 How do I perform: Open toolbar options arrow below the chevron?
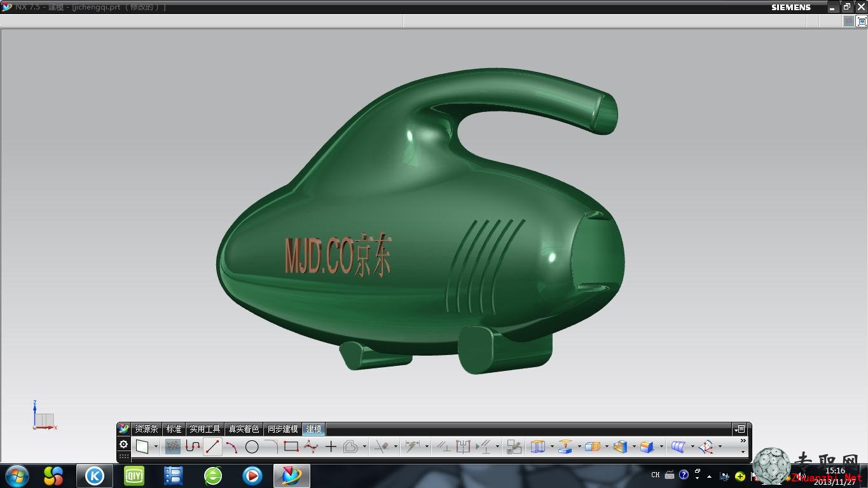[743, 452]
